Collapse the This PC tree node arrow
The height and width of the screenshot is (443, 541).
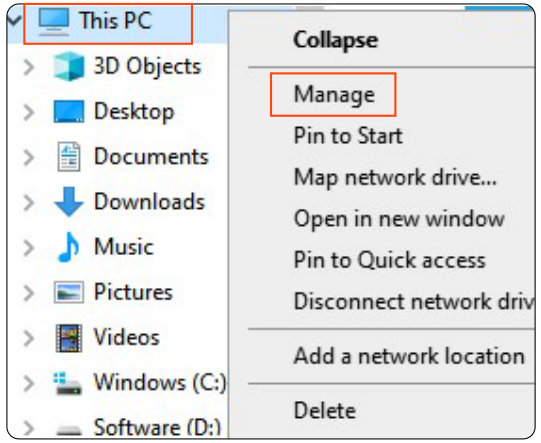click(x=14, y=21)
